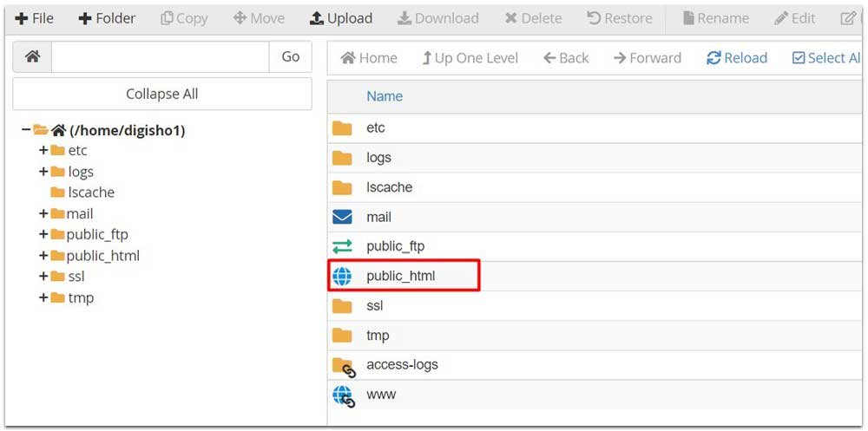The height and width of the screenshot is (431, 868).
Task: Select the public_ftp row name in list
Action: pyautogui.click(x=395, y=246)
